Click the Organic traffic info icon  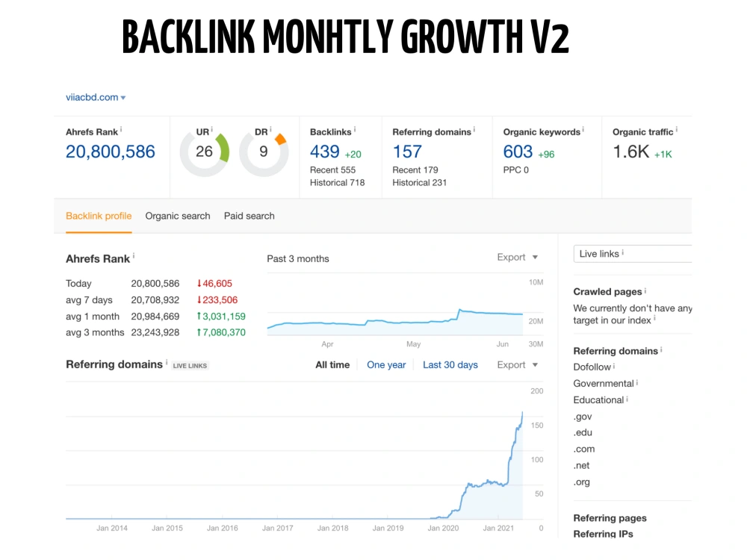tap(677, 129)
